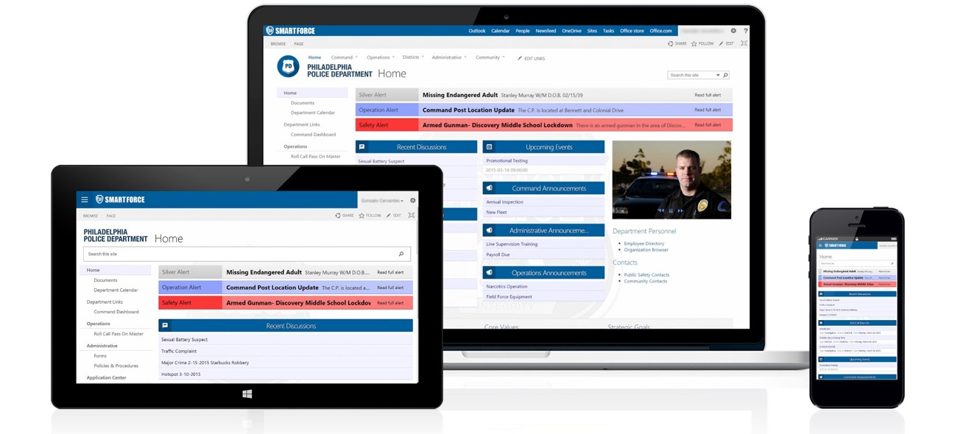This screenshot has height=434, width=980.
Task: Click the Operations Announcements megaphone icon
Action: [488, 272]
